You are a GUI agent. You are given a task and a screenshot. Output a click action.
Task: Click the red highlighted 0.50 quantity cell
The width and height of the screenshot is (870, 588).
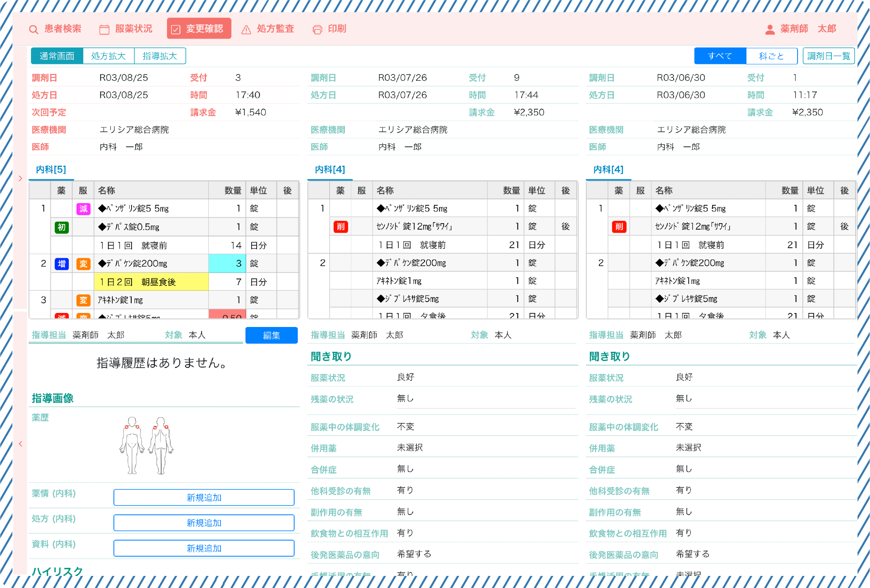[227, 315]
